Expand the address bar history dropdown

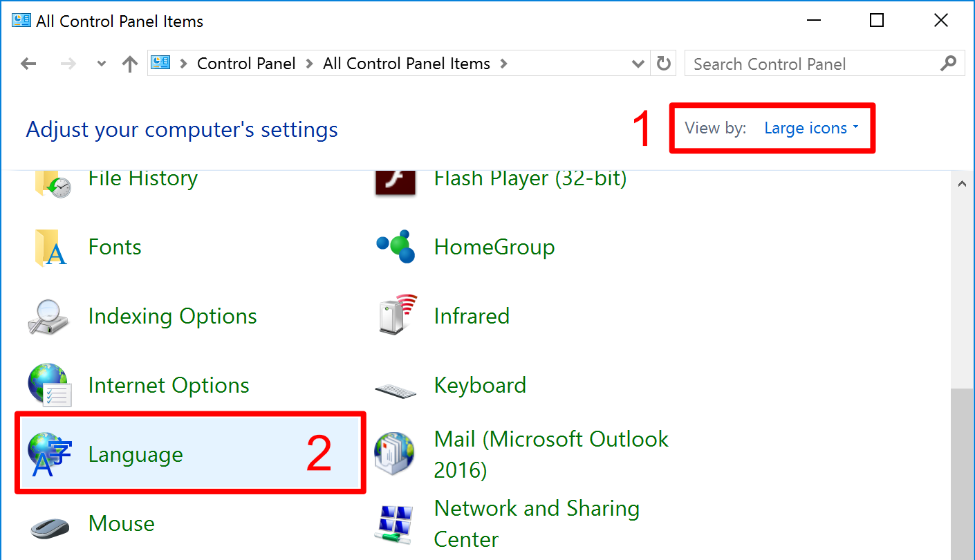(x=638, y=64)
